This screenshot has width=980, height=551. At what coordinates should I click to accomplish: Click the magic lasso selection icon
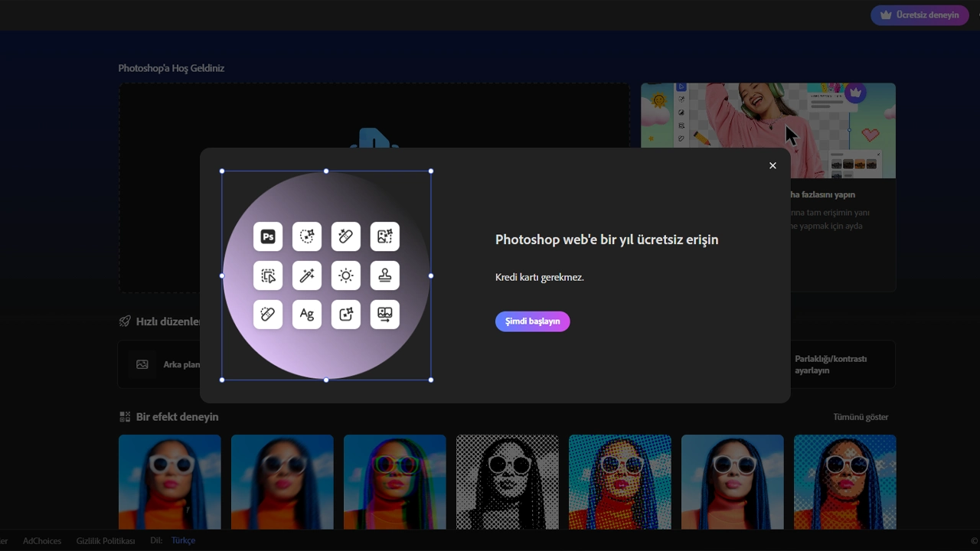click(307, 236)
